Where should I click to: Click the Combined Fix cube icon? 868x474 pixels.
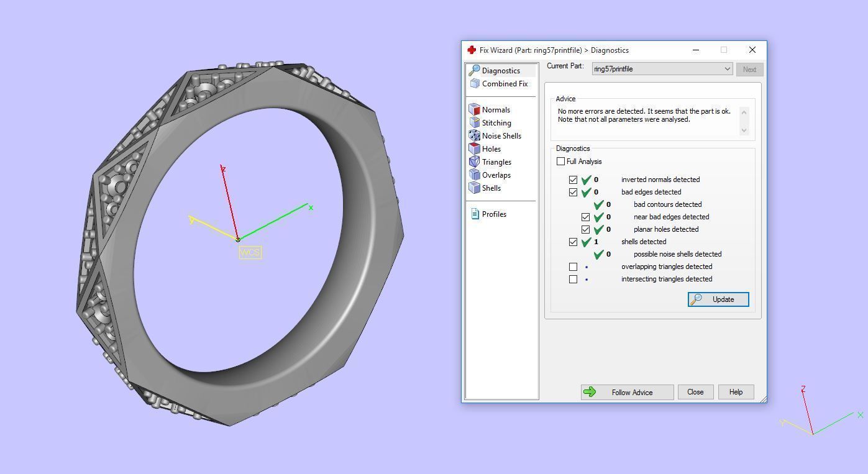click(475, 83)
